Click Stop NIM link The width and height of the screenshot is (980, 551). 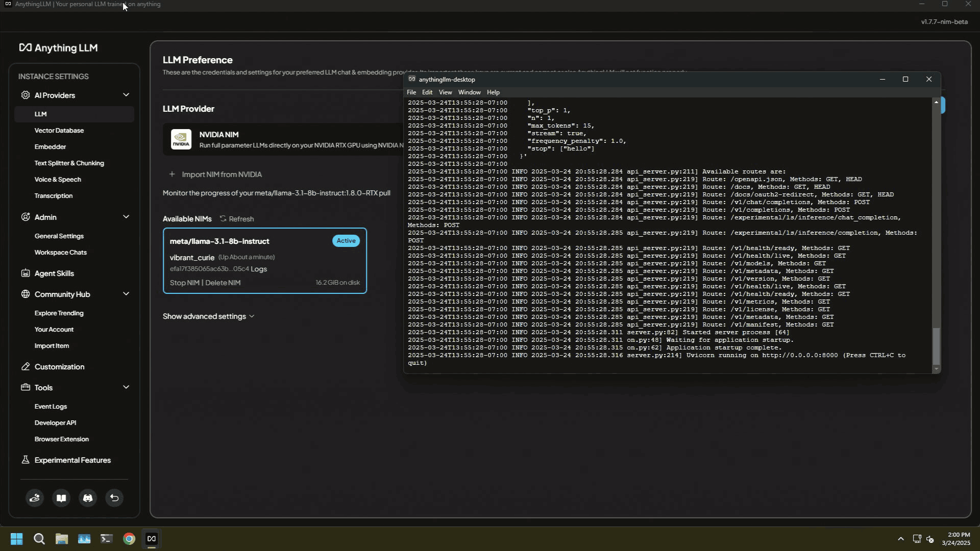coord(184,283)
